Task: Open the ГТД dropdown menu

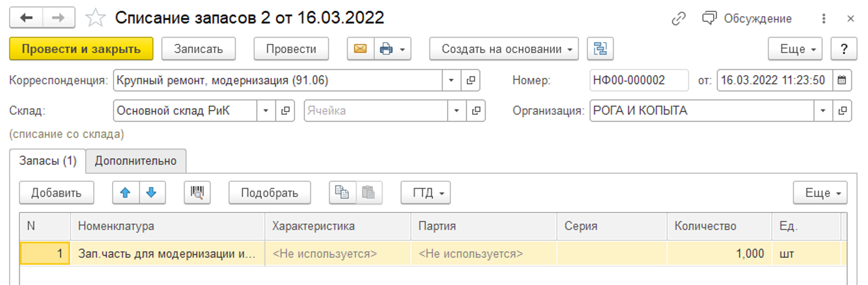Action: (425, 193)
